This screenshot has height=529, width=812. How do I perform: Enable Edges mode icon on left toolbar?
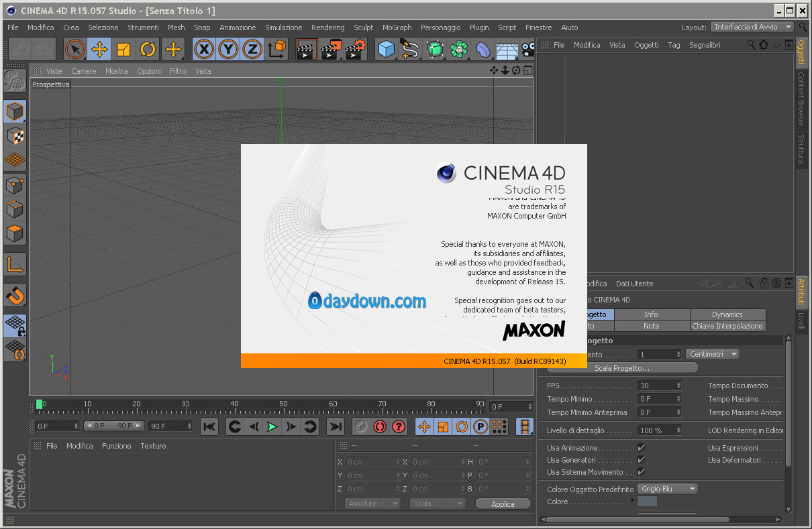[15, 209]
